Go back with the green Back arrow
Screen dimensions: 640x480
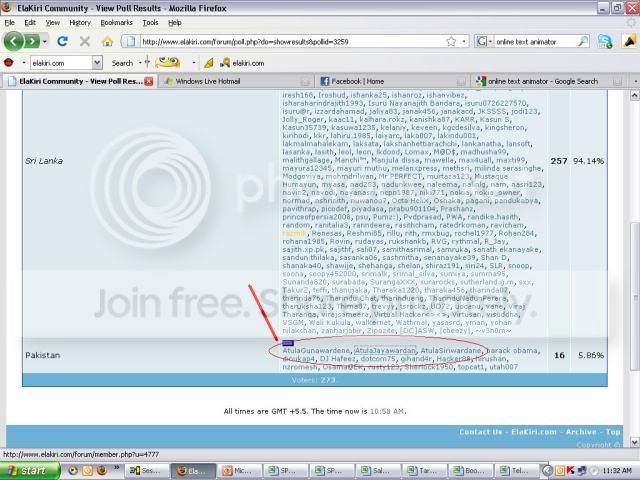[13, 41]
